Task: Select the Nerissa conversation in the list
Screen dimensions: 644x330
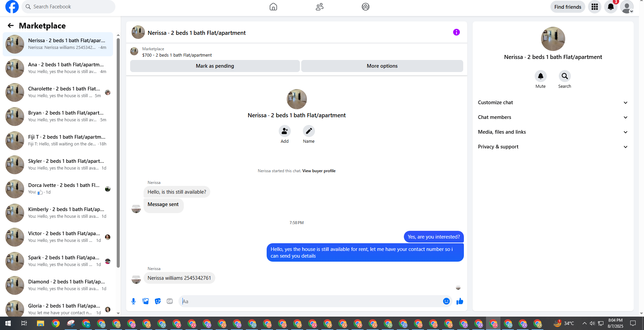Action: (x=58, y=44)
